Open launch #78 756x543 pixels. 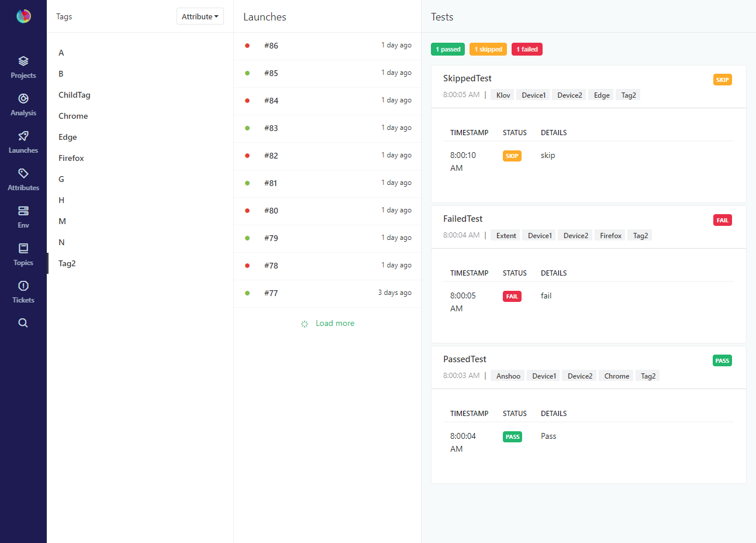[x=327, y=266]
